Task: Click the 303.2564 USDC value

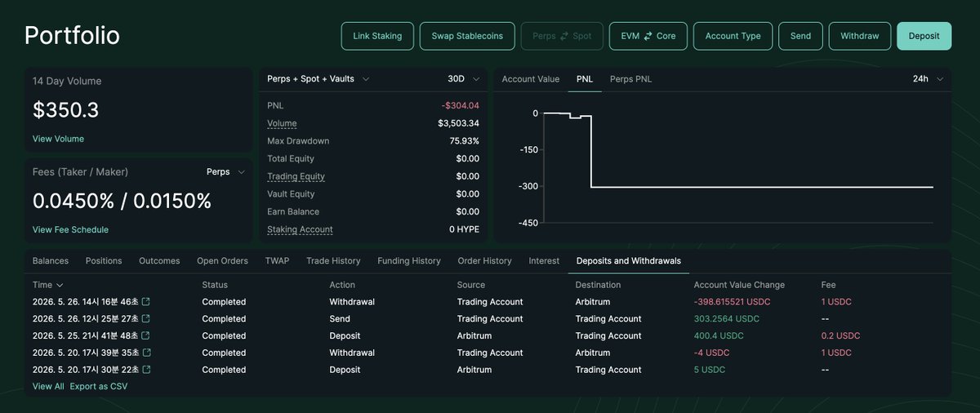Action: 726,319
